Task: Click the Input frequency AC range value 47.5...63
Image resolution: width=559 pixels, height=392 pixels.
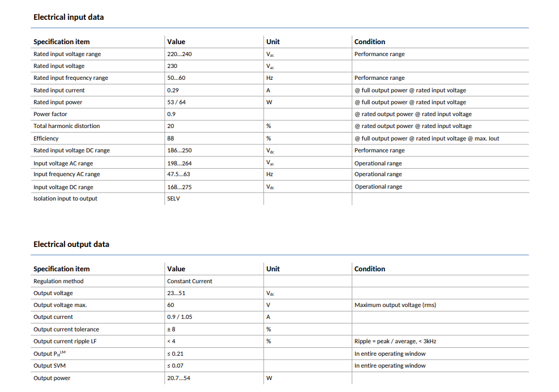Action: [178, 174]
